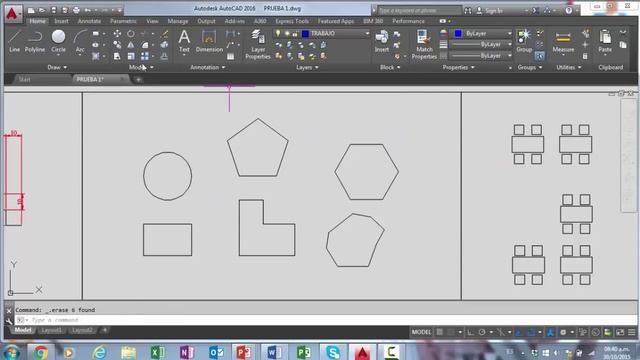
Task: Open Chrome from the Windows taskbar
Action: (40, 352)
